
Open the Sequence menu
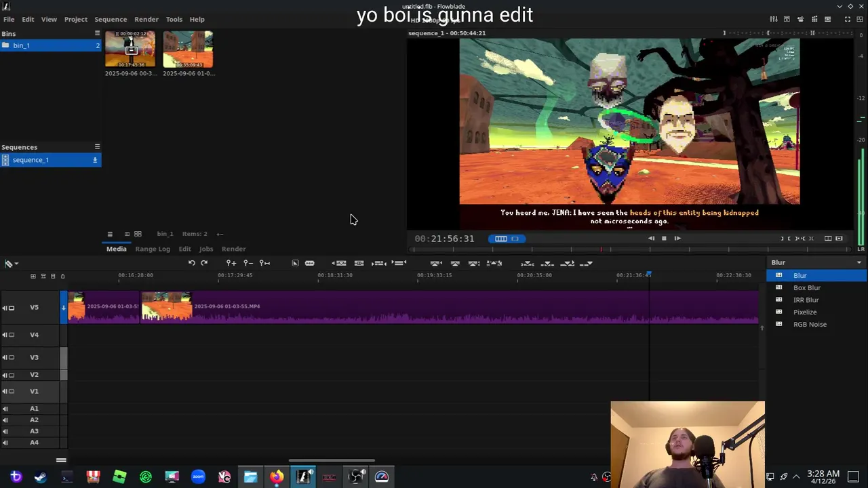111,19
